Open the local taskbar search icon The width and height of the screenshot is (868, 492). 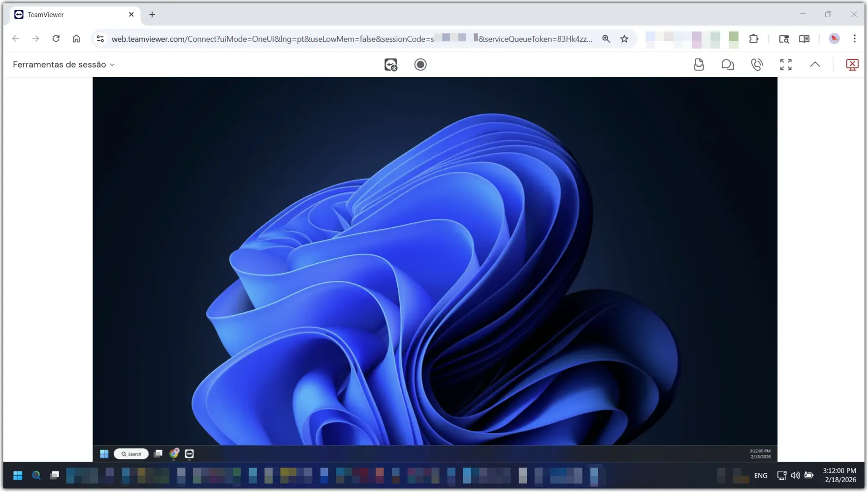point(36,475)
